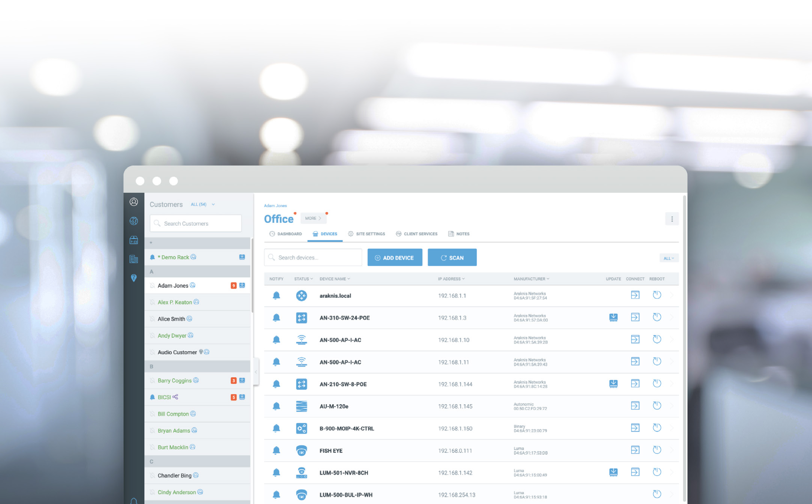Open the three-dot options menu
The image size is (812, 504).
point(672,219)
